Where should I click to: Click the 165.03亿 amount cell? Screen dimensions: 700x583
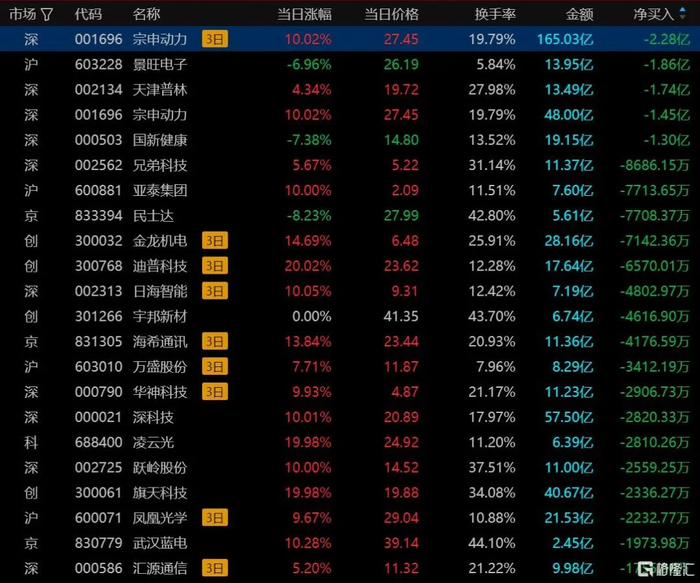[565, 39]
